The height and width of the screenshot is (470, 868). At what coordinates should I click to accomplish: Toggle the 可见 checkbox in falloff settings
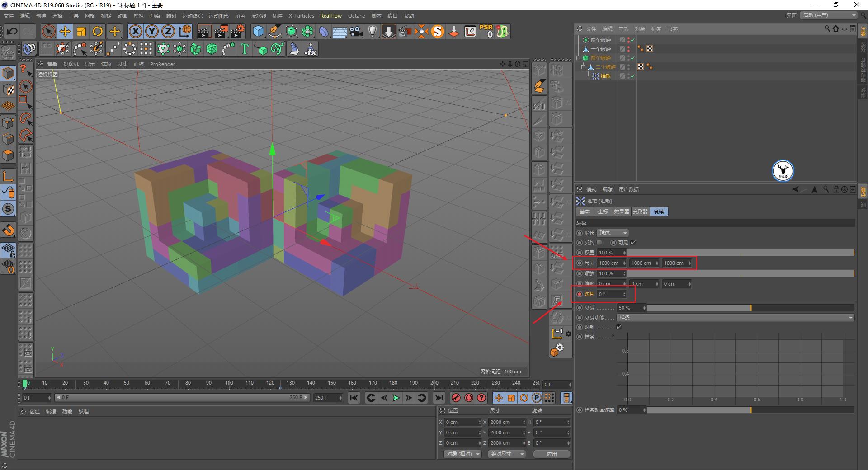point(633,243)
